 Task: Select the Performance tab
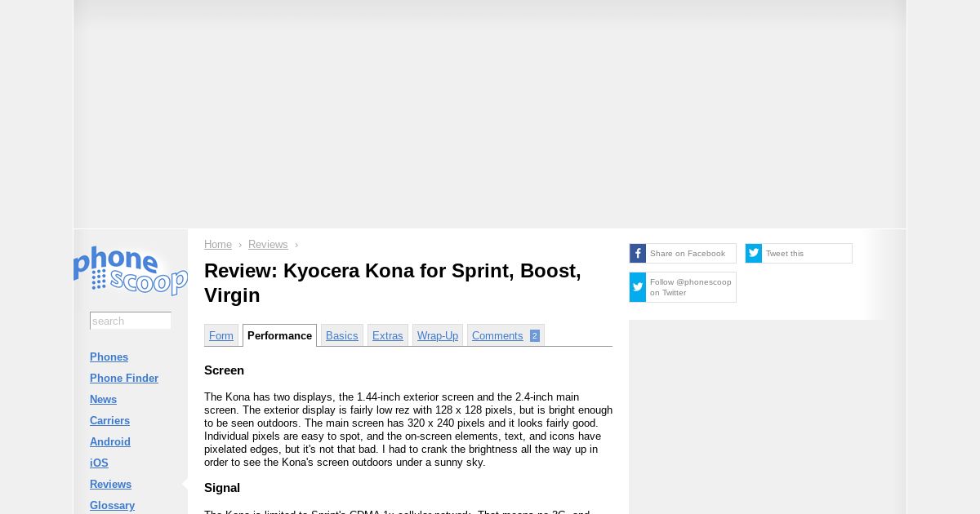(279, 336)
